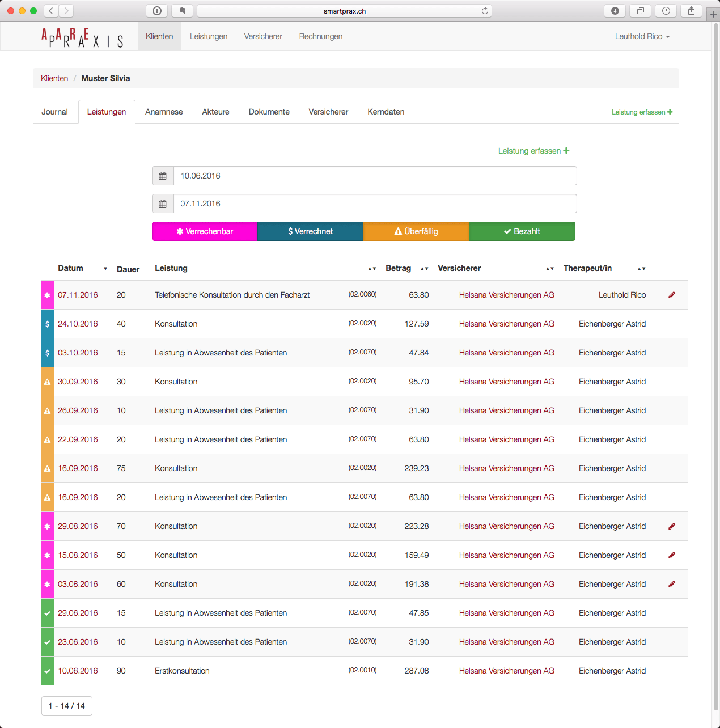Image resolution: width=720 pixels, height=728 pixels.
Task: Switch to the Kerndaten tab
Action: [386, 112]
